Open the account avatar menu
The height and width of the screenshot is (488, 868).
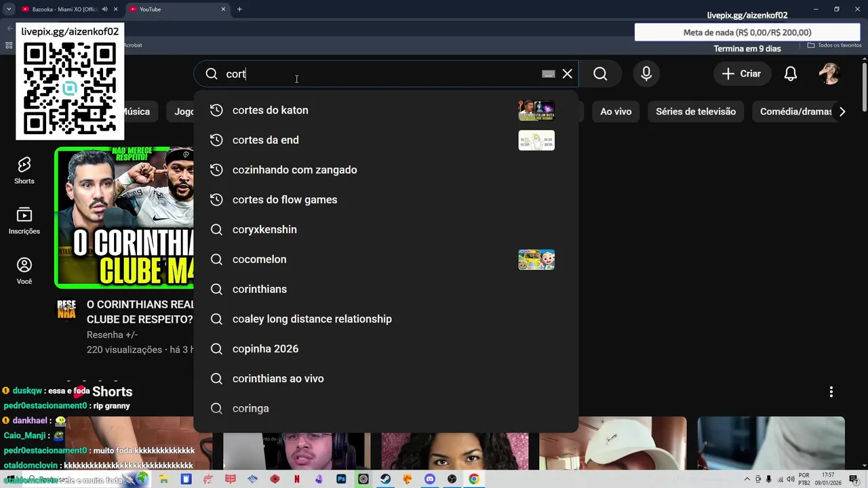click(829, 74)
